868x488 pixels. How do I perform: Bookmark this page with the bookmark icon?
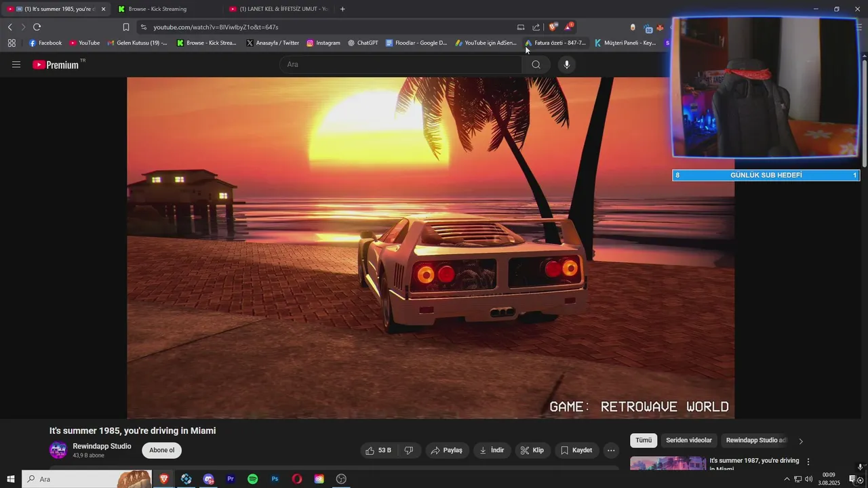pos(125,27)
